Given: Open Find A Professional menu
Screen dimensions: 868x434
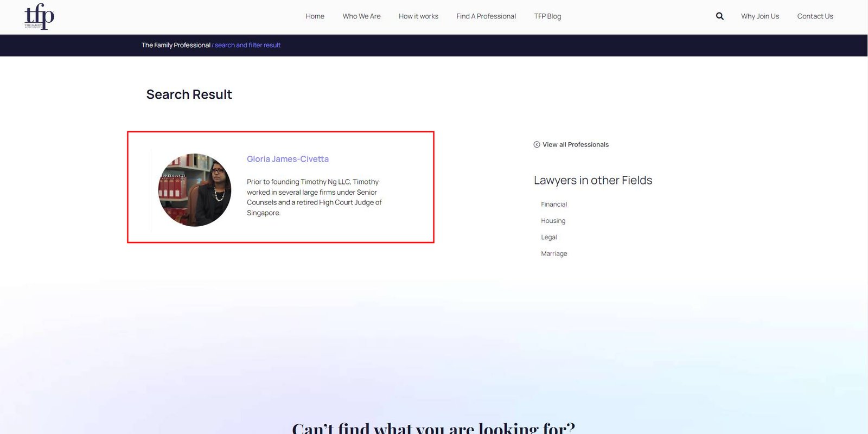Looking at the screenshot, I should click(486, 16).
